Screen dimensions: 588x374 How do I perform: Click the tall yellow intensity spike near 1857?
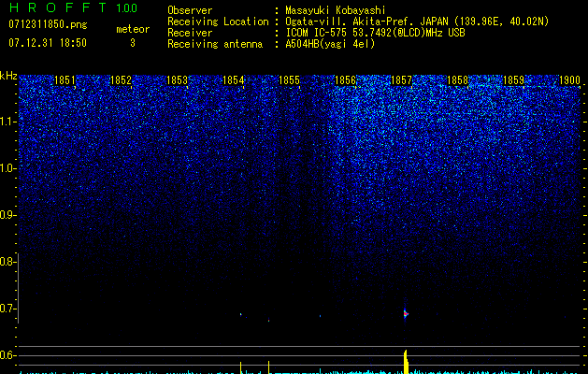406,362
